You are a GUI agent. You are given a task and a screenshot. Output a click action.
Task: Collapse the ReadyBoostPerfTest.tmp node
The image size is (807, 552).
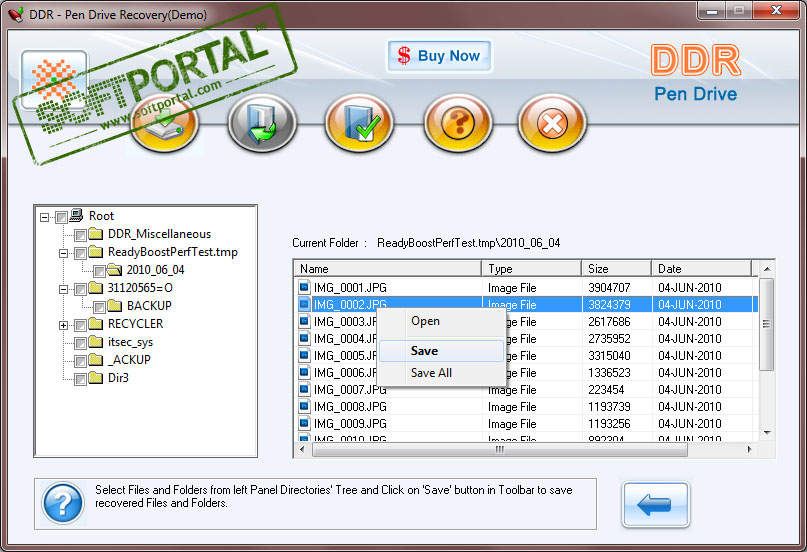tap(63, 254)
